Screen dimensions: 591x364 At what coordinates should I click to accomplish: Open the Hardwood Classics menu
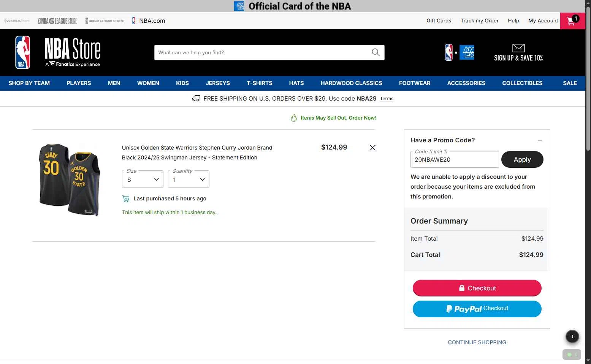[352, 83]
